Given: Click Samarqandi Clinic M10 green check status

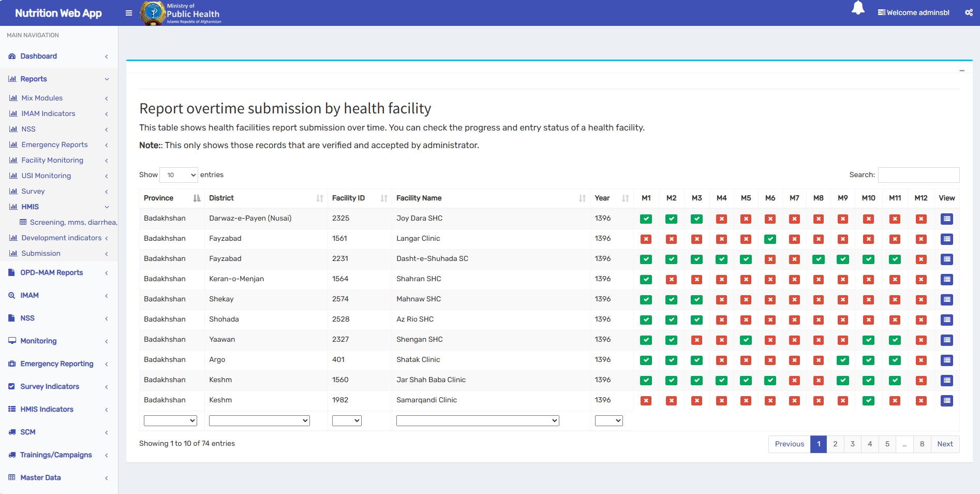Looking at the screenshot, I should pos(868,401).
